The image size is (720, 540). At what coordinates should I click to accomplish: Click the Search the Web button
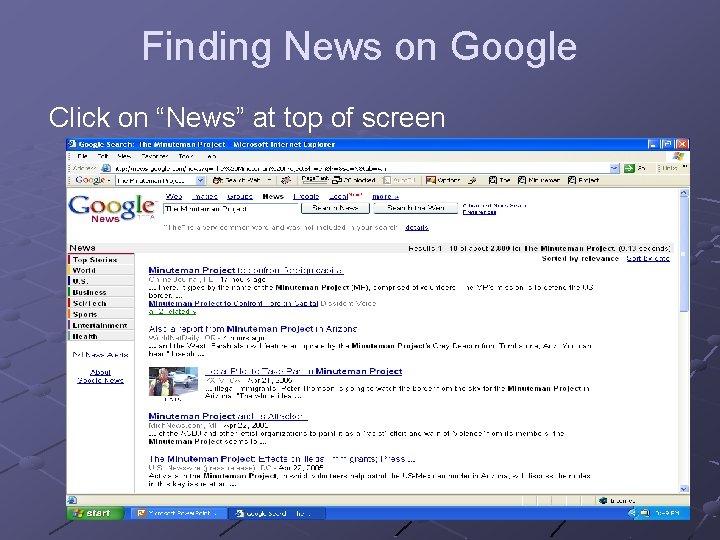pyautogui.click(x=416, y=208)
